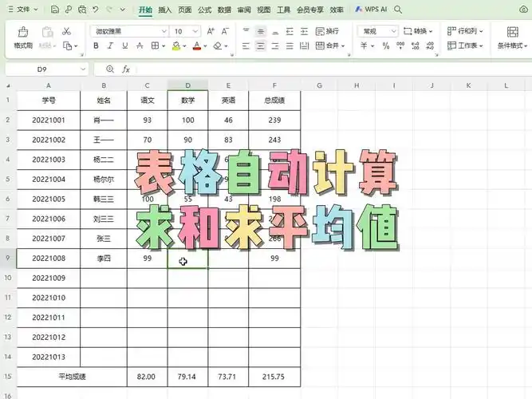Toggle bold formatting
Image resolution: width=532 pixels, height=399 pixels.
tap(96, 45)
